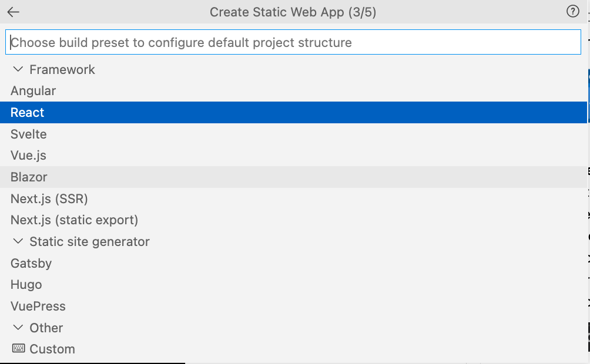
Task: Choose Gatsby static site generator
Action: pos(31,263)
